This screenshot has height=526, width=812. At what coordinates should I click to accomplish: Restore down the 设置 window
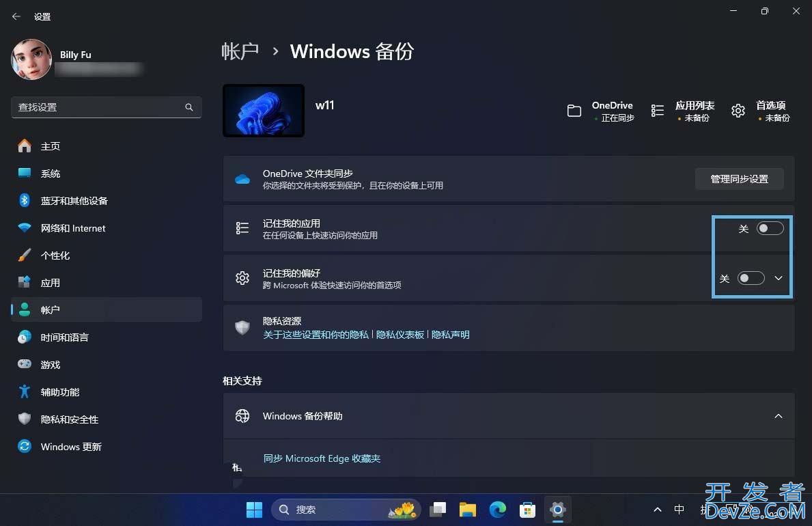tap(765, 11)
